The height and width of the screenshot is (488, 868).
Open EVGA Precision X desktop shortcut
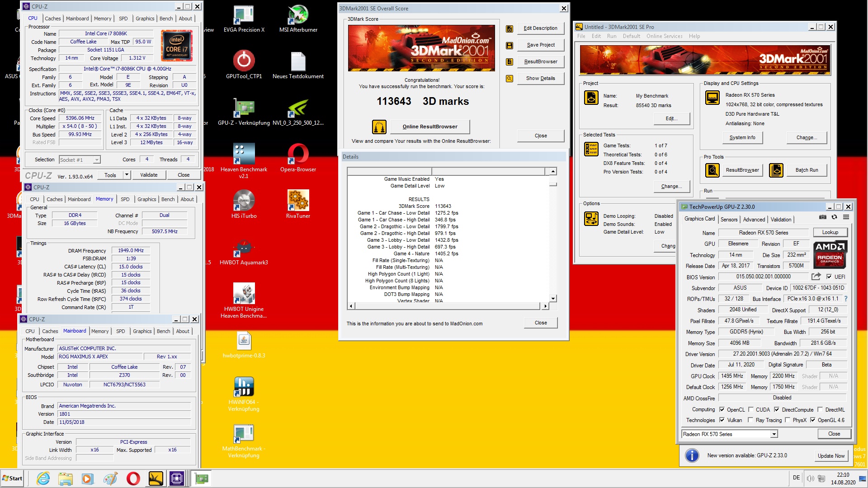point(244,19)
